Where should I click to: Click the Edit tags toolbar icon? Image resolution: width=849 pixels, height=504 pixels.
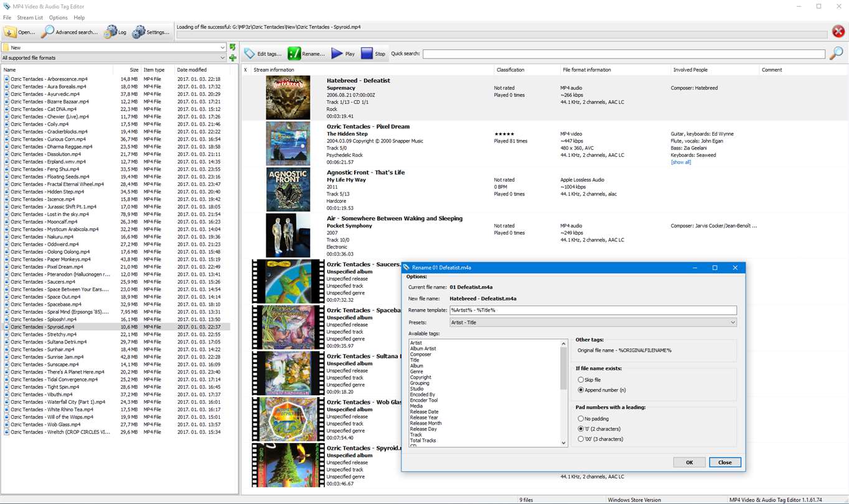(x=250, y=54)
